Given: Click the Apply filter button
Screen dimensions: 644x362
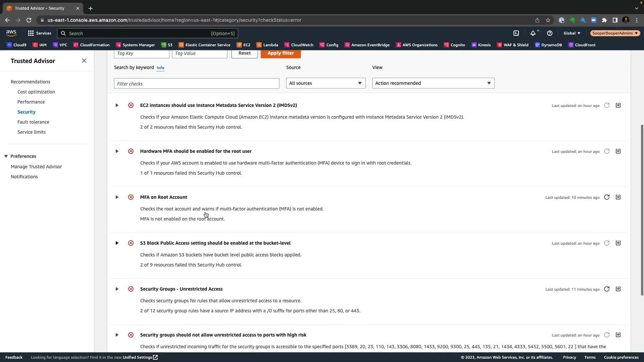Looking at the screenshot, I should coord(280,53).
